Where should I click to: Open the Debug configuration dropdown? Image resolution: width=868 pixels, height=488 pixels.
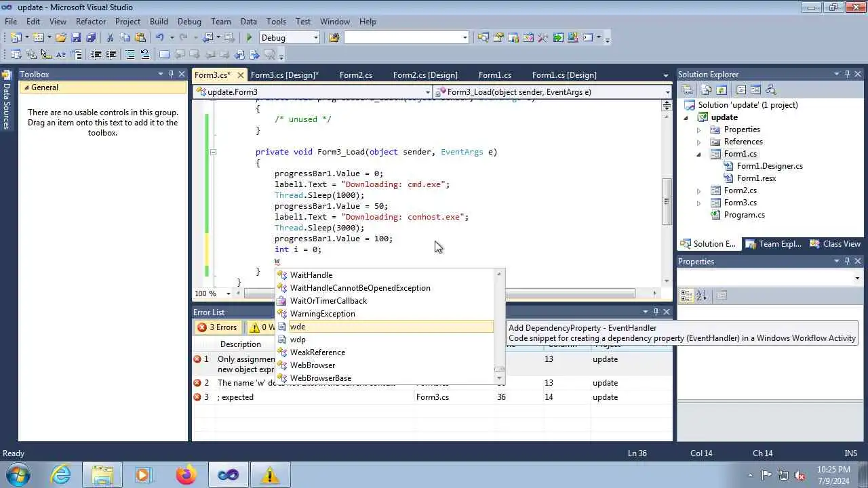click(316, 38)
